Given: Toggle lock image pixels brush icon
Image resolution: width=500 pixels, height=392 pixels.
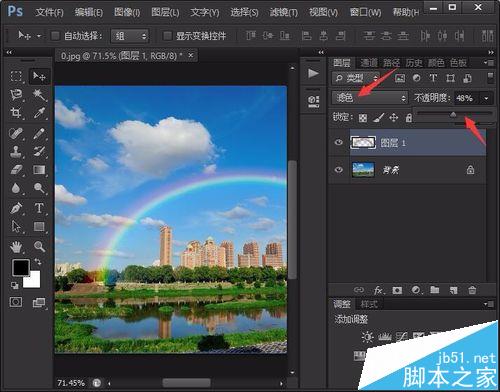Looking at the screenshot, I should click(378, 117).
